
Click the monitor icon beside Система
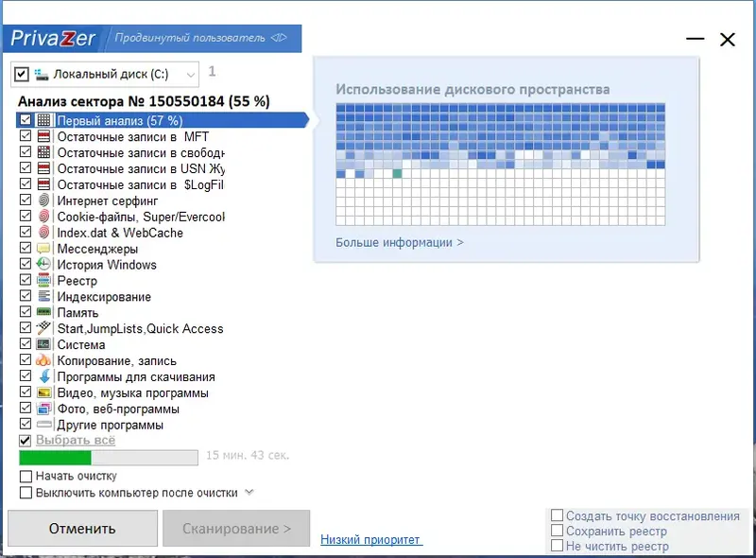43,344
